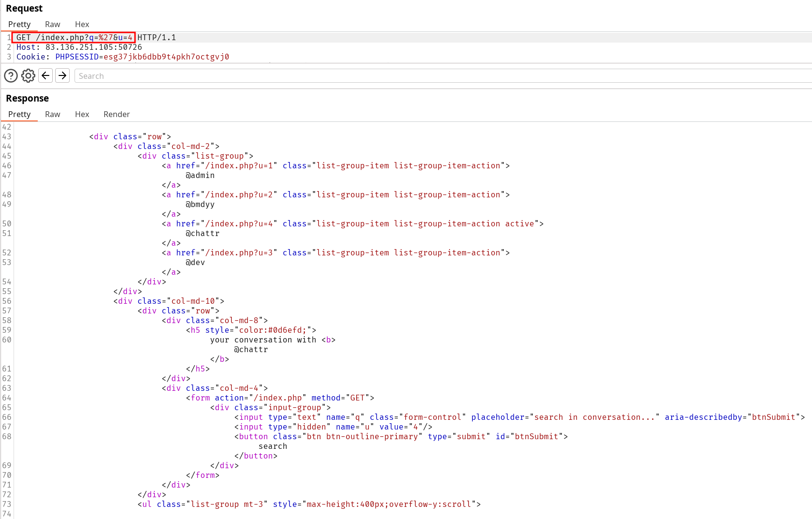Open the Response Render tab
Image resolution: width=812 pixels, height=519 pixels.
(x=116, y=114)
